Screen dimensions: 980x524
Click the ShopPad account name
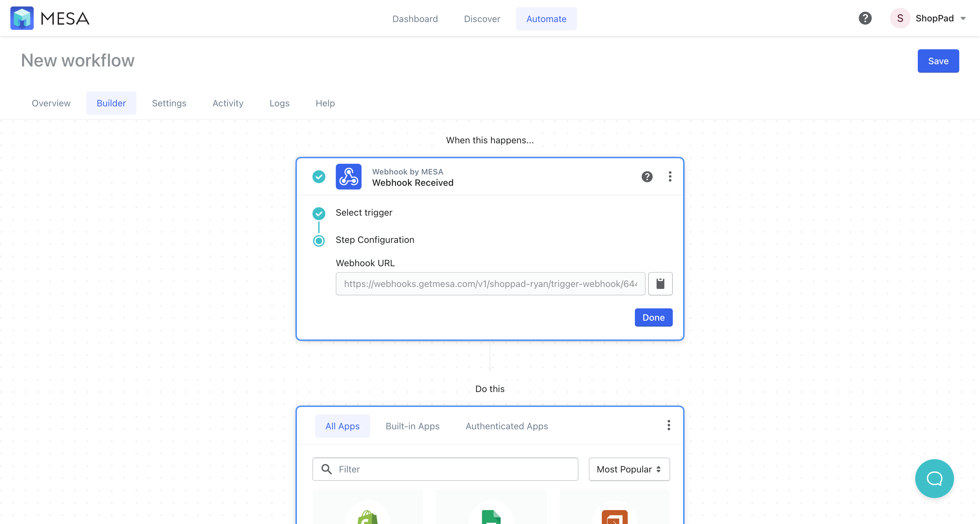pos(934,18)
